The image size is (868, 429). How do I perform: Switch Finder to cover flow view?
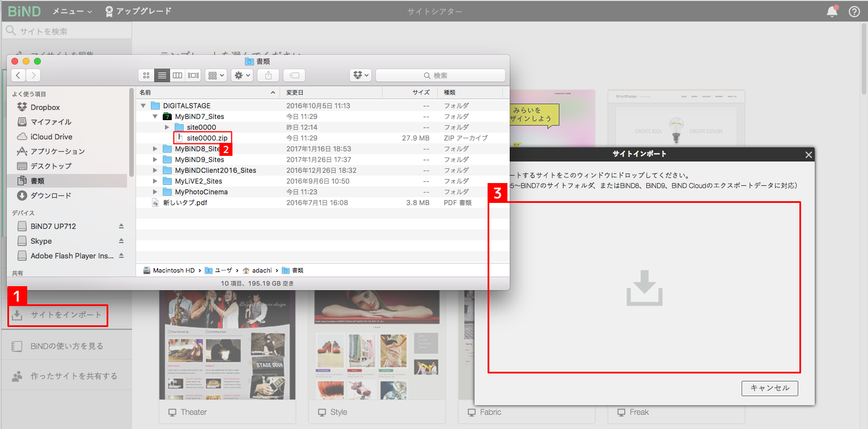click(x=193, y=75)
